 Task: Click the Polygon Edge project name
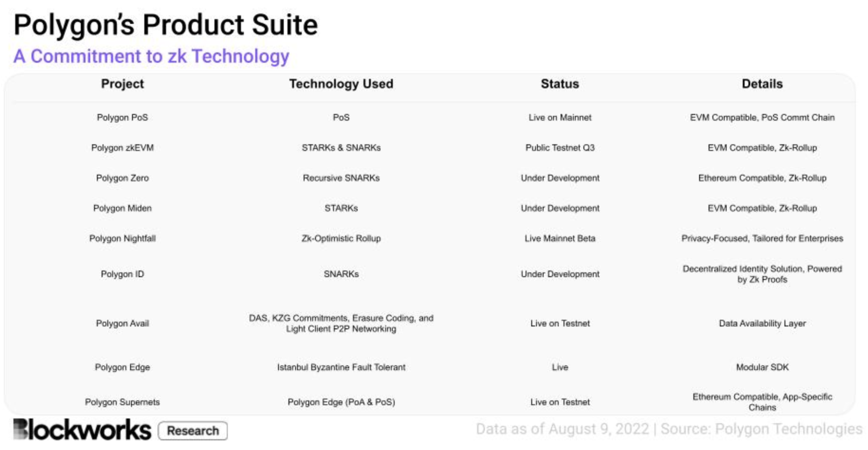[122, 367]
